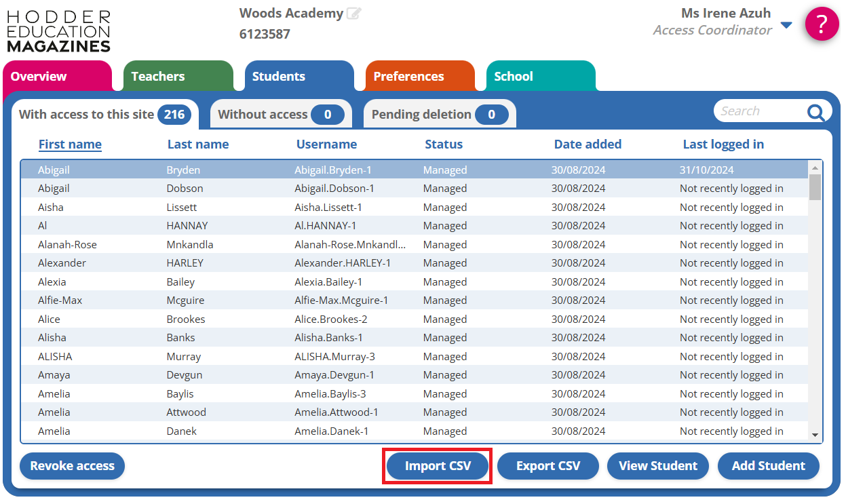Viewport: 846px width, 504px height.
Task: Click the Add Student button
Action: click(768, 466)
